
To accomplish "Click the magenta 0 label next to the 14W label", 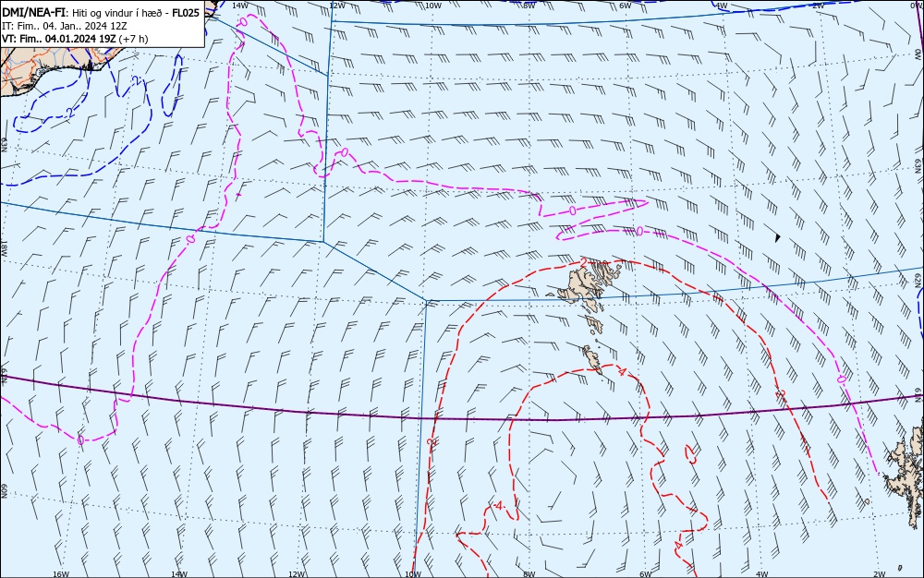I will tap(243, 22).
